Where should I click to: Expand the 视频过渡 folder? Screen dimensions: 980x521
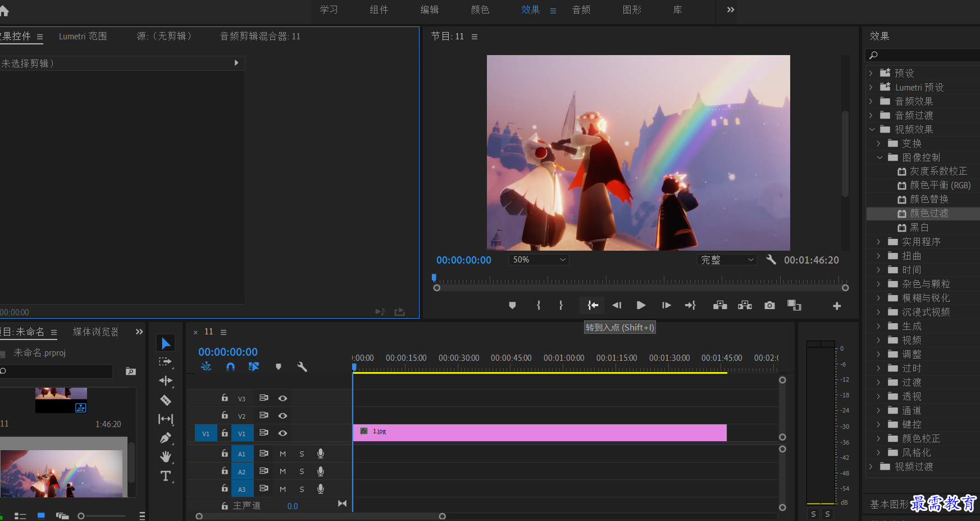click(x=870, y=466)
